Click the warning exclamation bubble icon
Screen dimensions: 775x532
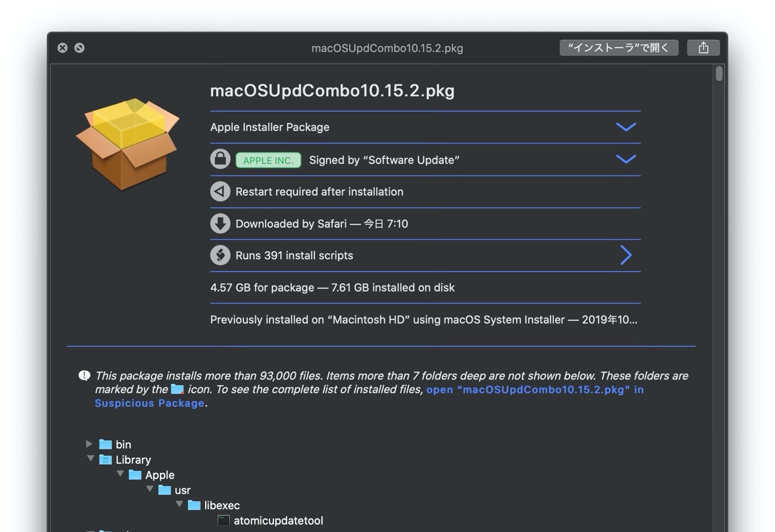pyautogui.click(x=84, y=375)
